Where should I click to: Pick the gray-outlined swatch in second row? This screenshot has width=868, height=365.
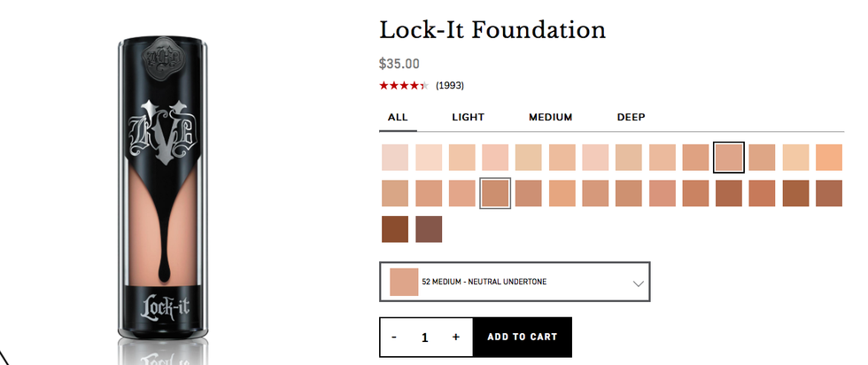[x=495, y=193]
